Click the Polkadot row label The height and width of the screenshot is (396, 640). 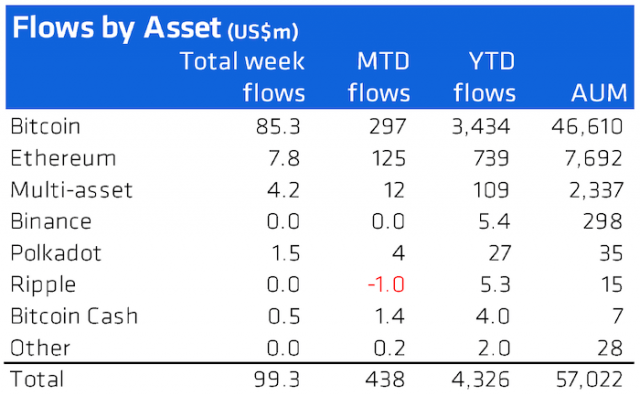[56, 253]
